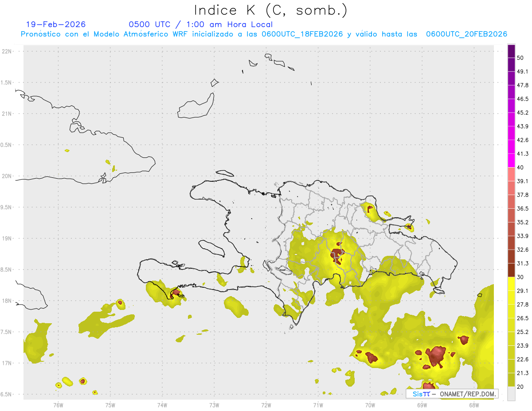Viewport: 532px width, 411px height.
Task: Click the '37.8' colorbar label
Action: tap(523, 195)
